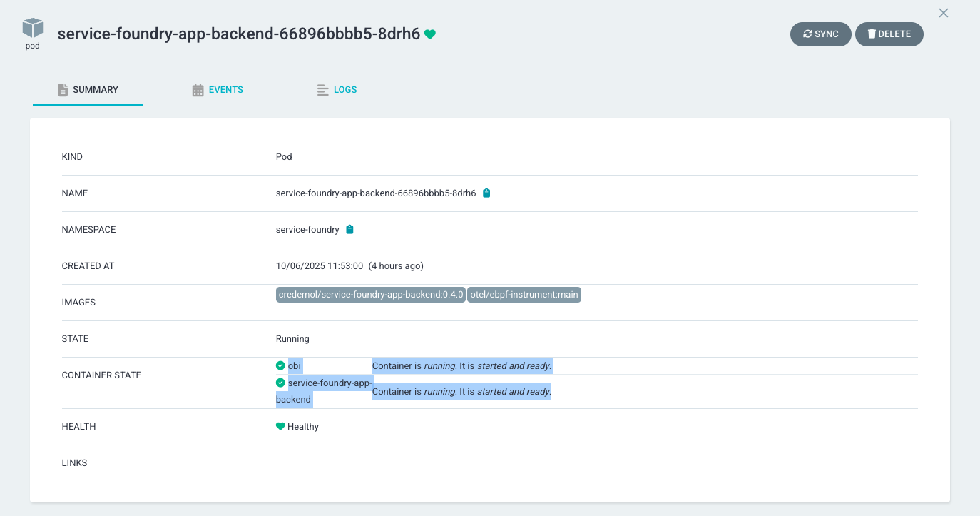Screen dimensions: 980x516
Task: Select the credemol/service-foundry-app-backend:0.4.0 image tag
Action: [x=370, y=295]
